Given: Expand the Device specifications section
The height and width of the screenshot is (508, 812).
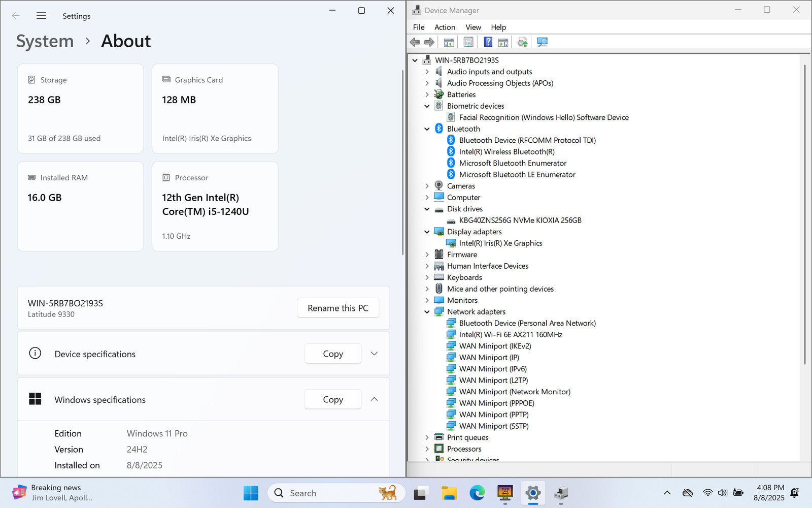Looking at the screenshot, I should [374, 354].
